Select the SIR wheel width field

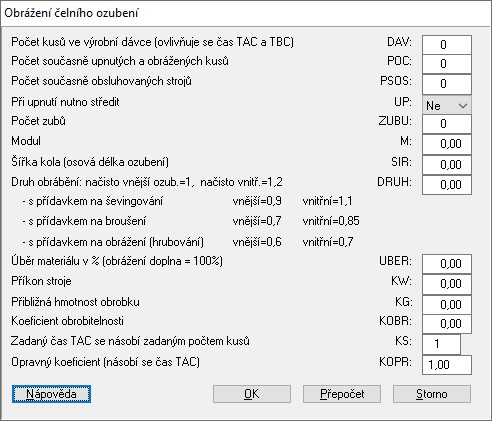click(x=447, y=165)
